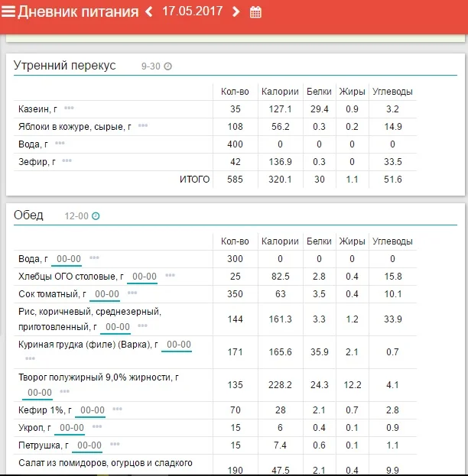The height and width of the screenshot is (476, 468).
Task: Click the Обед section heading
Action: point(28,215)
